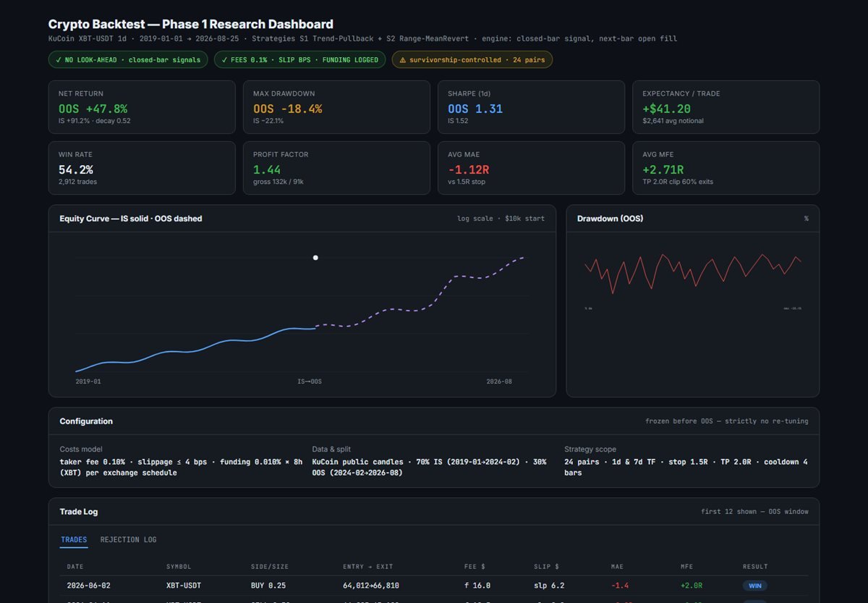
Task: Click the 'Costs model' heading
Action: (81, 450)
